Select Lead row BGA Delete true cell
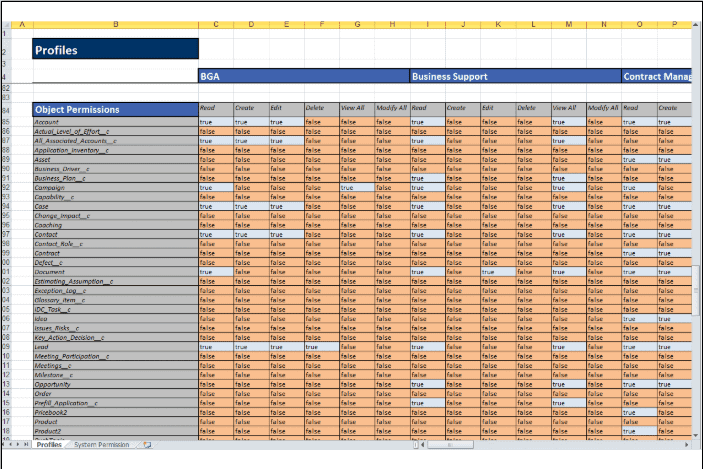 point(322,347)
